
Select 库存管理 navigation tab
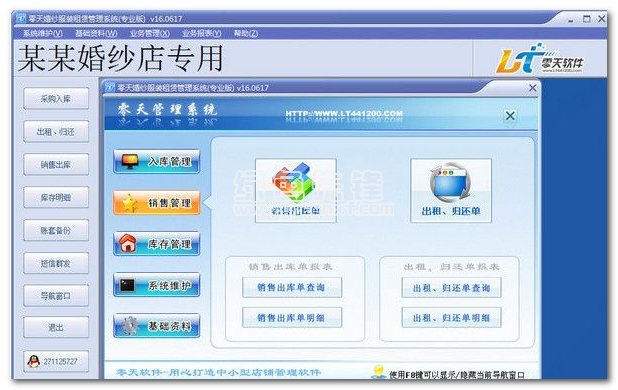[156, 244]
